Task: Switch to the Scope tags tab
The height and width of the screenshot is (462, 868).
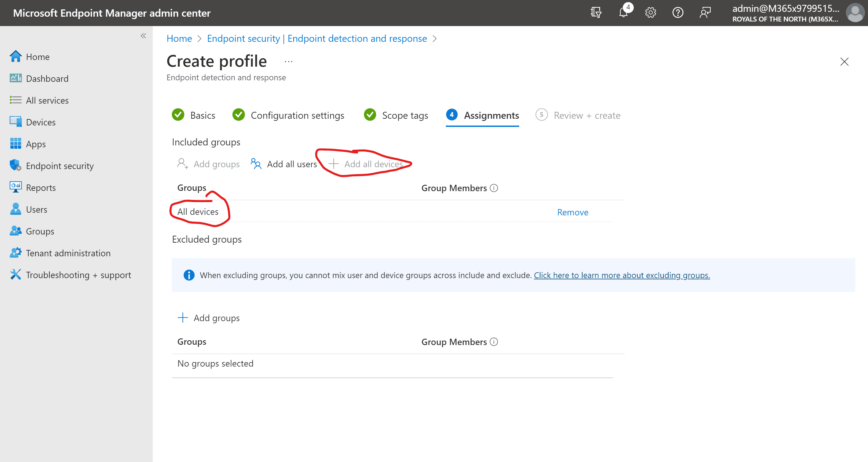Action: (x=405, y=115)
